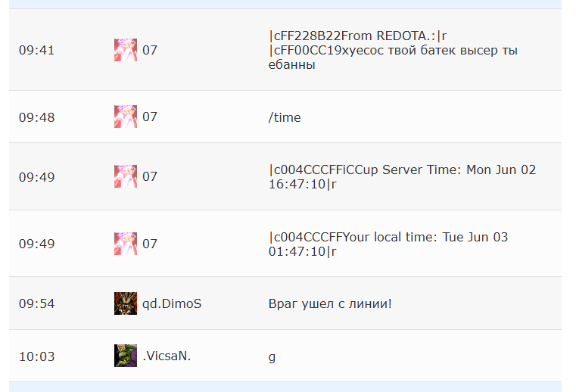Click the Your local time message text
The image size is (576, 392).
point(388,244)
